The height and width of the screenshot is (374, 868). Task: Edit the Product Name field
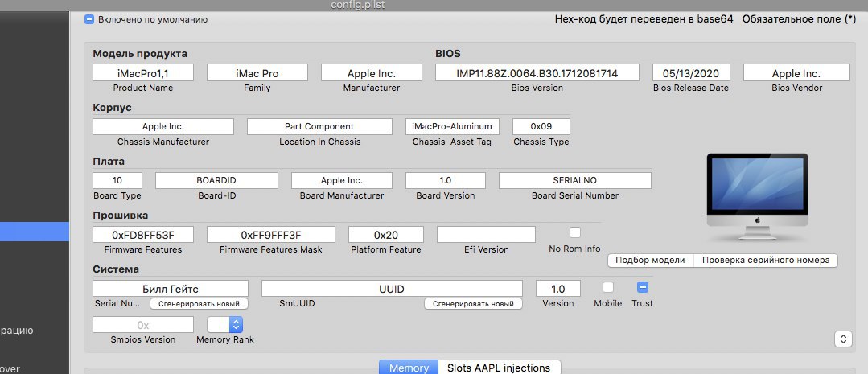(143, 73)
